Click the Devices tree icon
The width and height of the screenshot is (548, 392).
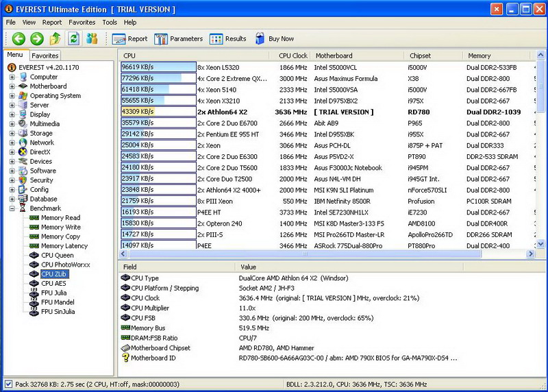pos(23,161)
